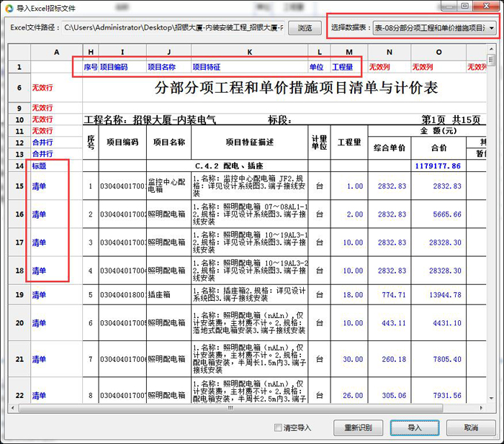The image size is (504, 444).
Task: Click the 无效行 label in row 10
Action: click(42, 119)
